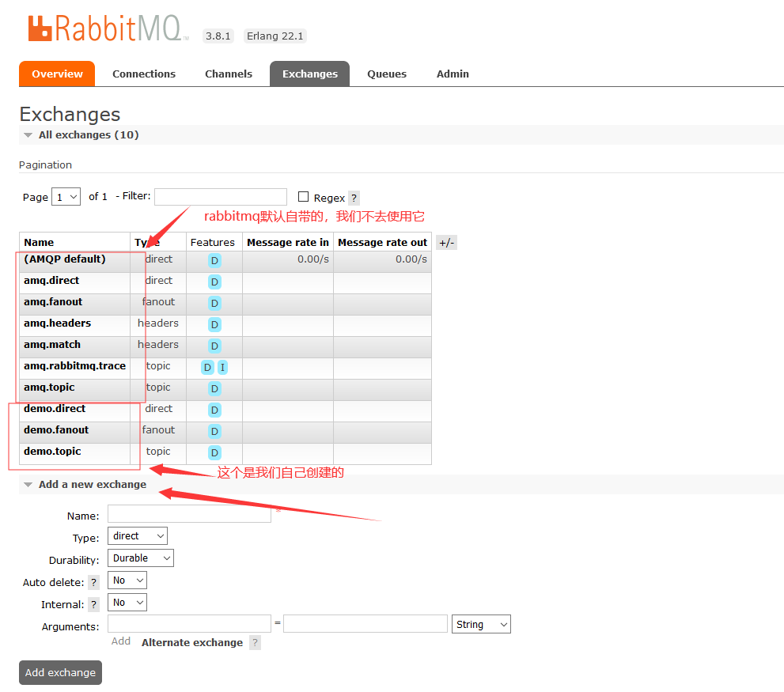Open the amq.fanout exchange
The image size is (784, 692).
(x=53, y=302)
